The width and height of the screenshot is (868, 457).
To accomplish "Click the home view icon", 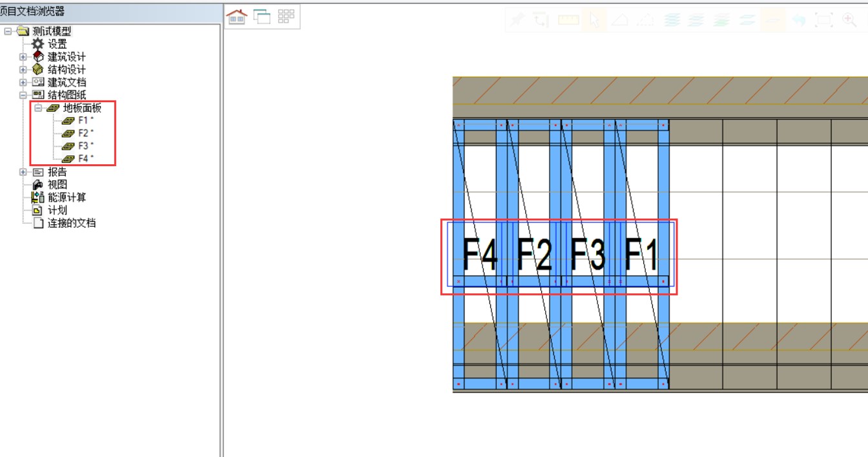I will tap(236, 17).
